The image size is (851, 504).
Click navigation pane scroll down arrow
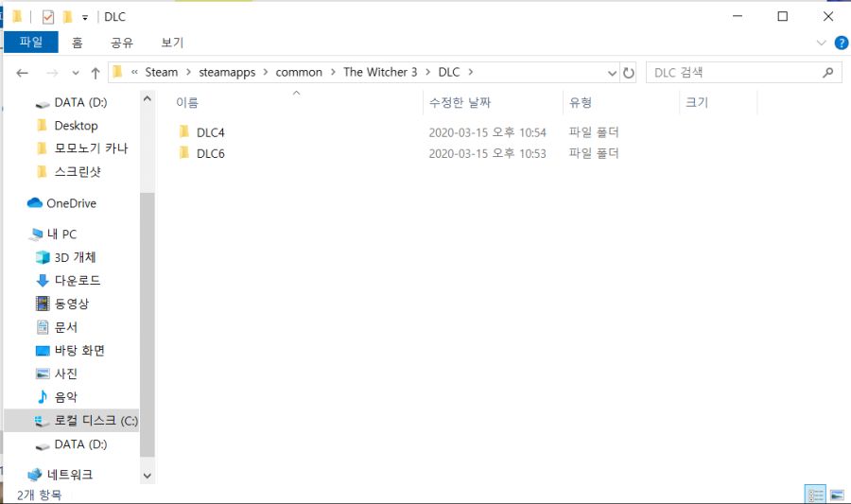pyautogui.click(x=148, y=476)
